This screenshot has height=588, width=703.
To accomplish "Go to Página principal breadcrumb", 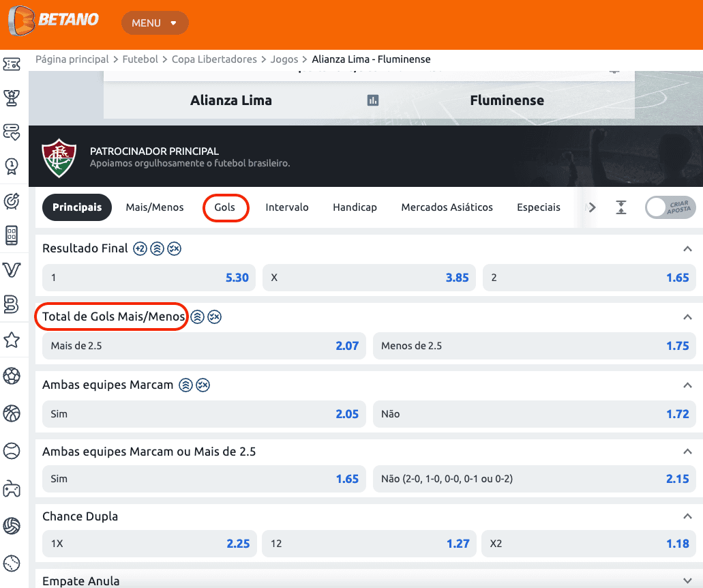I will (72, 59).
